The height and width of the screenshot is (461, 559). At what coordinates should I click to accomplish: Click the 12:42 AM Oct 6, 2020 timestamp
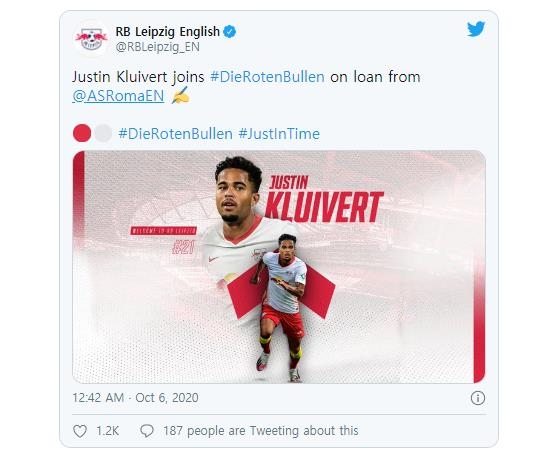135,398
